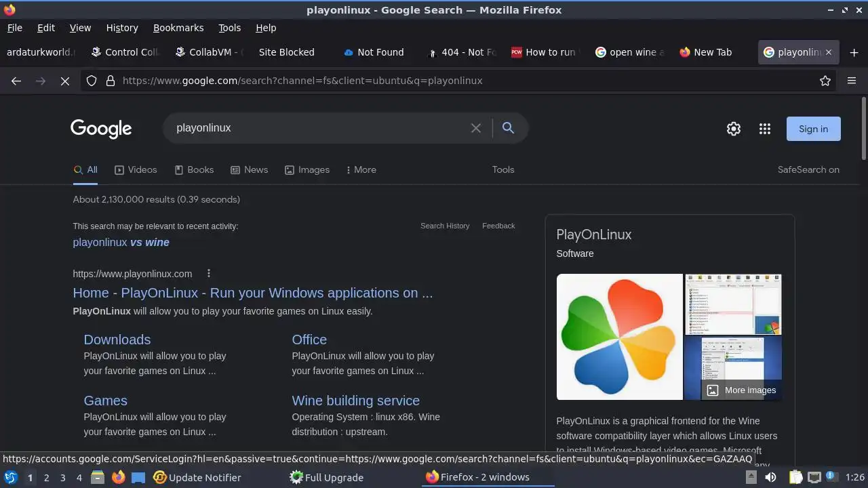Click the removable media tray icon
The width and height of the screenshot is (868, 488).
tap(751, 477)
